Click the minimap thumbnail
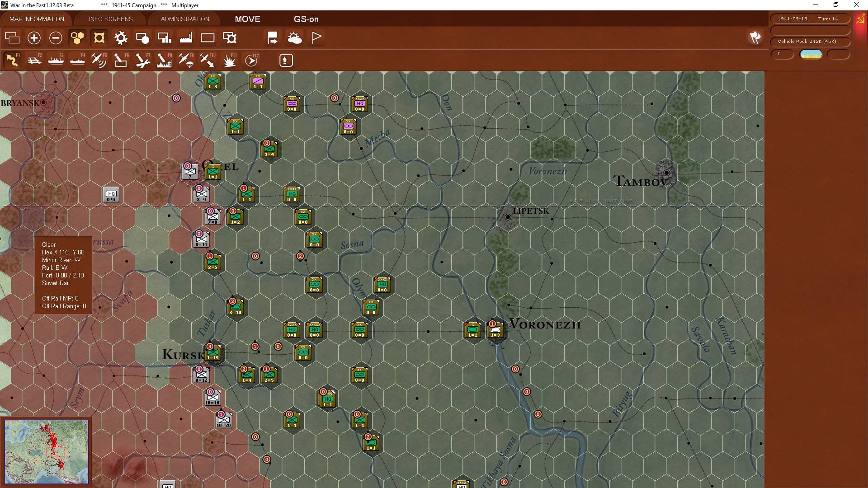This screenshot has width=868, height=488. click(x=47, y=452)
